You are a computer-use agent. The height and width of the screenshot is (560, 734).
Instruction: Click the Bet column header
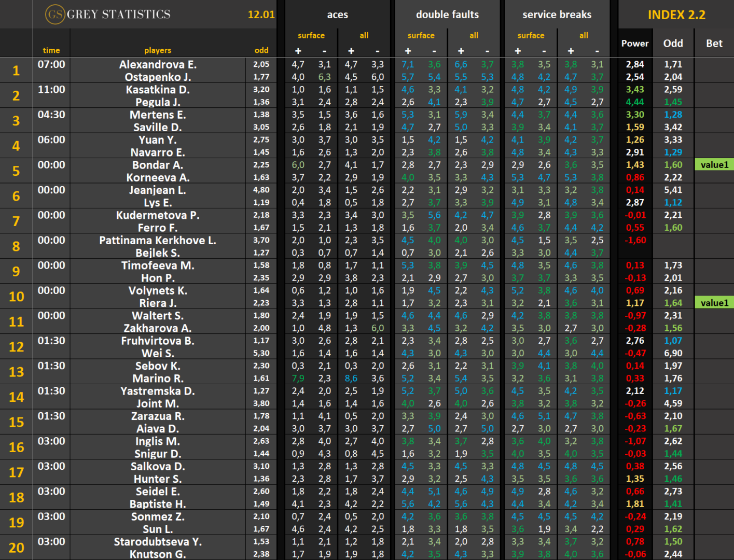click(714, 44)
